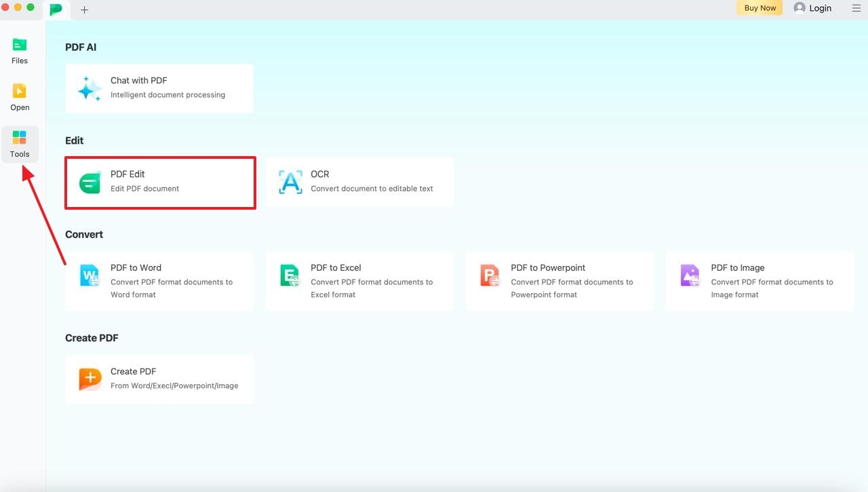
Task: Click the 'Create PDF' card title text
Action: click(x=134, y=371)
